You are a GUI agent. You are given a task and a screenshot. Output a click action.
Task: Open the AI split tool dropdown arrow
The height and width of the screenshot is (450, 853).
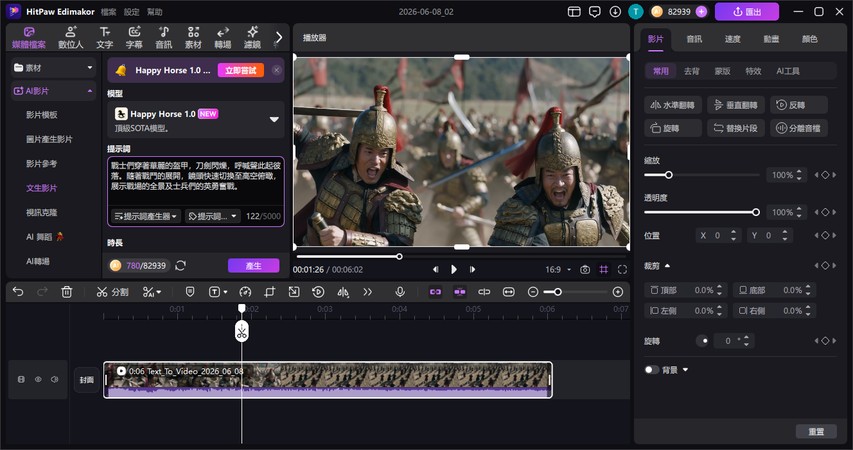tap(159, 293)
